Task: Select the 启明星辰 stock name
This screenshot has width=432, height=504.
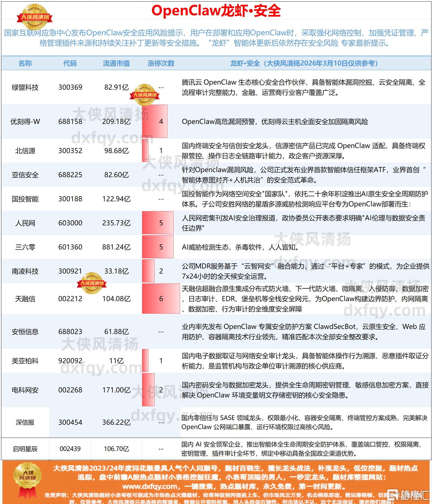Action: [25, 449]
